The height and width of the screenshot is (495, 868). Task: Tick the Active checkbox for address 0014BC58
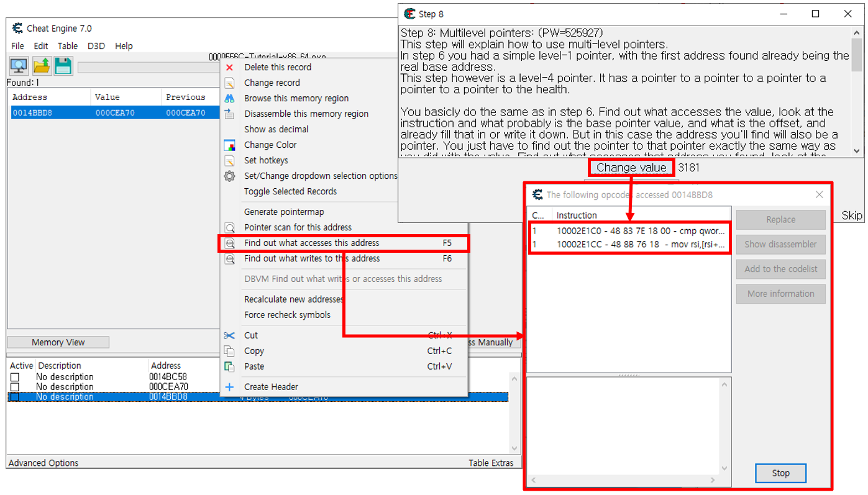[14, 377]
